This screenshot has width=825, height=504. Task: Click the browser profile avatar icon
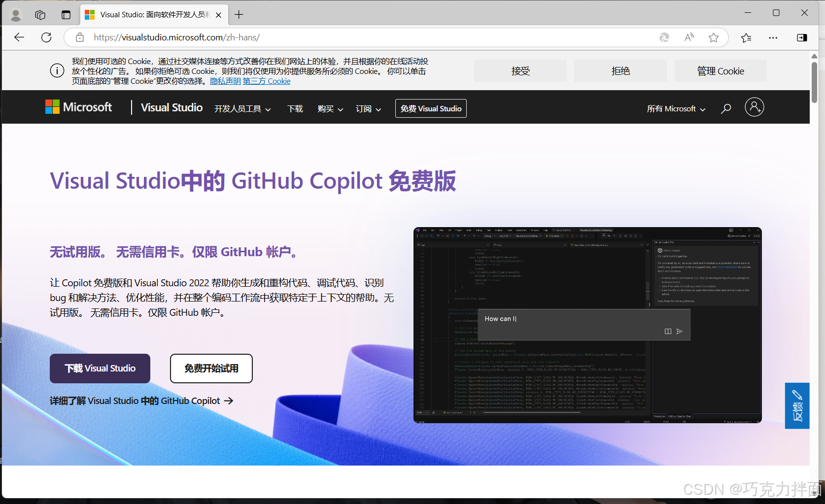point(16,15)
